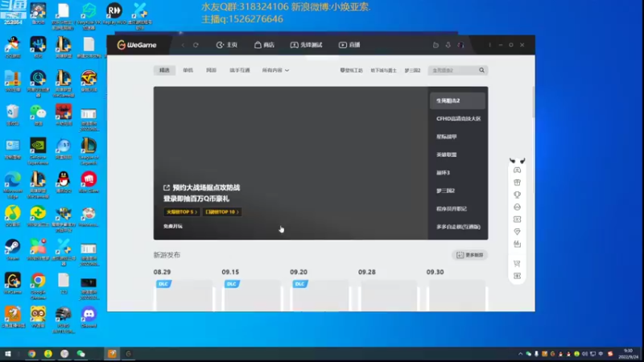Open the folder icon in WeGame header
This screenshot has height=362, width=644.
436,45
